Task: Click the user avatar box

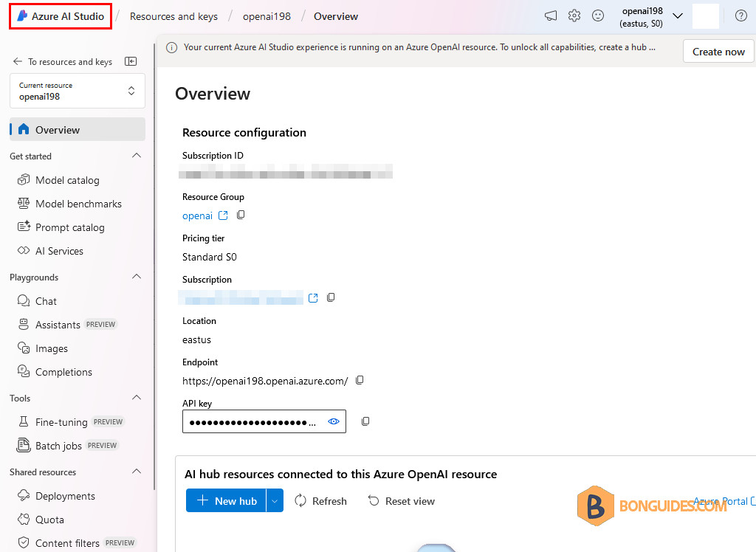Action: click(x=705, y=16)
